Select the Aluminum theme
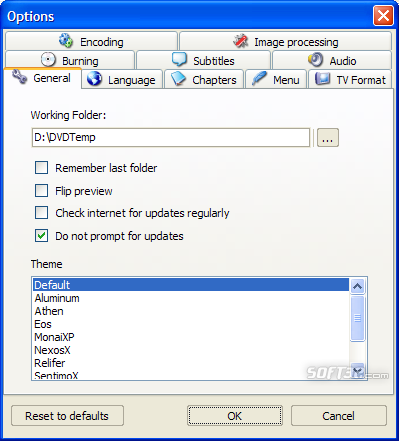399x441 pixels. pyautogui.click(x=191, y=298)
